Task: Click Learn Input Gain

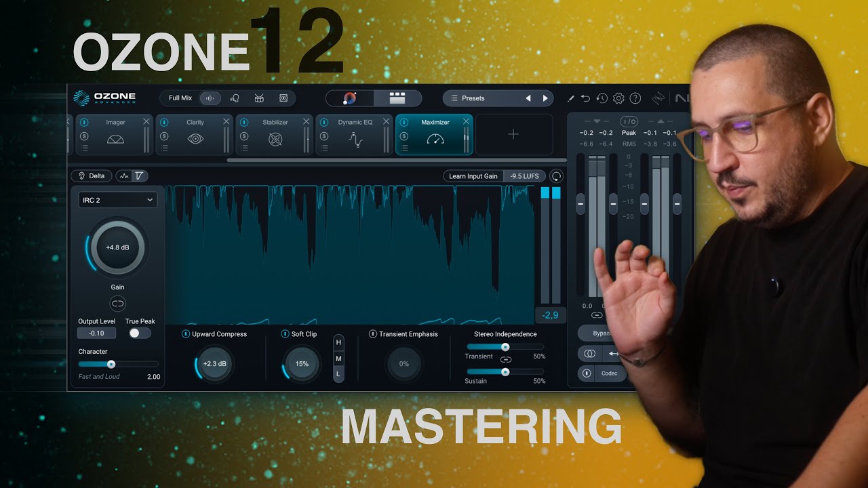Action: (x=473, y=176)
